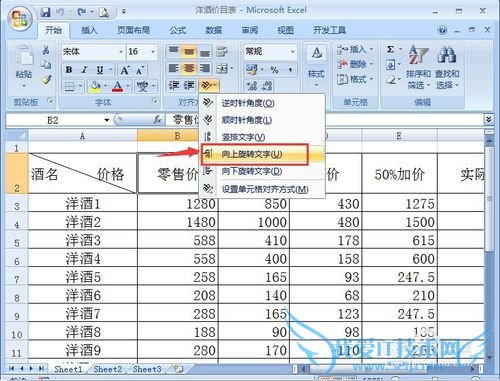Expand the formula bar chevron
This screenshot has width=500, height=381.
click(x=488, y=119)
